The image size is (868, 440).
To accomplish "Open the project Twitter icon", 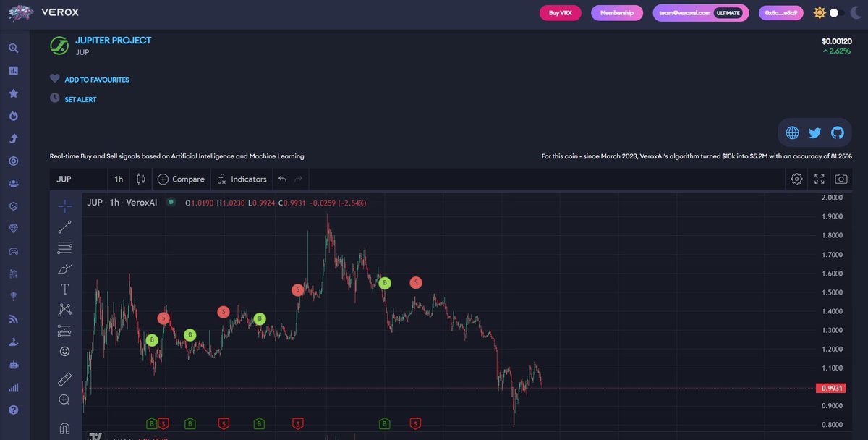I will pos(814,132).
